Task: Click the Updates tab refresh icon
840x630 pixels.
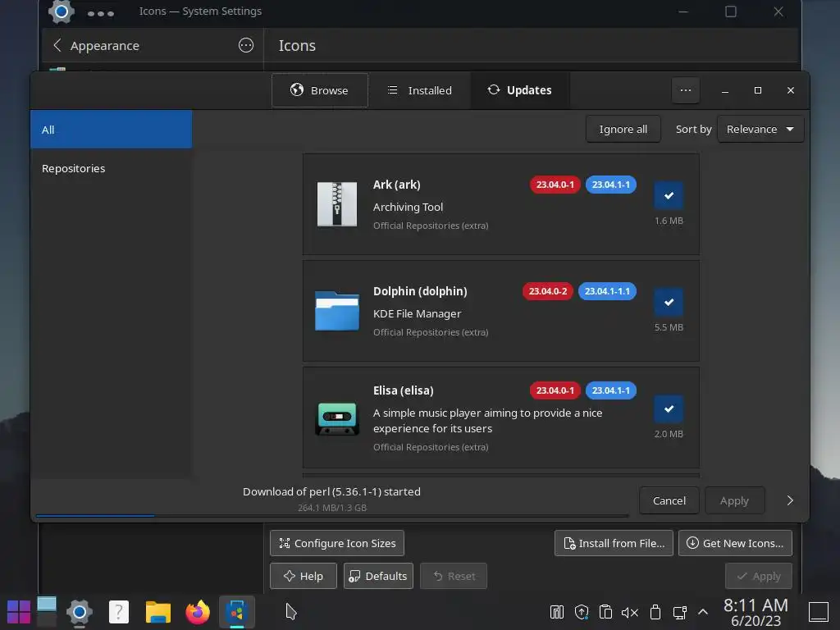Action: [493, 89]
